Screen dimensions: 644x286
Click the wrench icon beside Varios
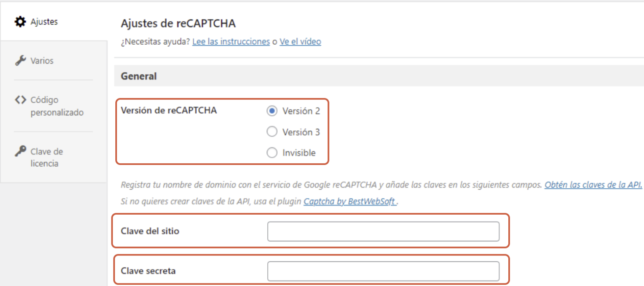(x=20, y=61)
